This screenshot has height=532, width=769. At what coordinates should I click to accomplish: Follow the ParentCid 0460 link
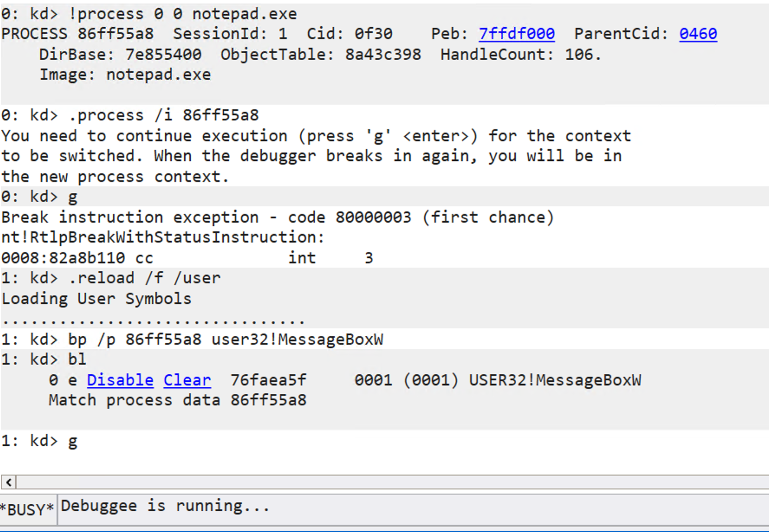(698, 34)
